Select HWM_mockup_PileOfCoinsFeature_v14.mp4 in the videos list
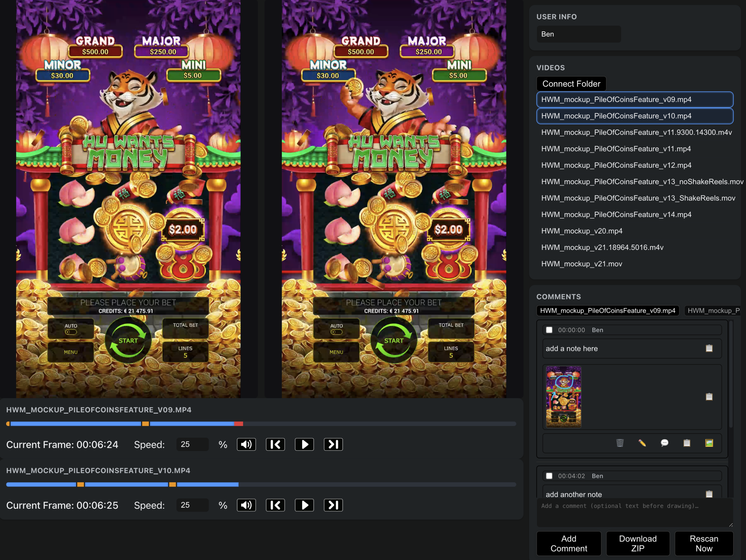Screen dimensions: 746x560 635,215
